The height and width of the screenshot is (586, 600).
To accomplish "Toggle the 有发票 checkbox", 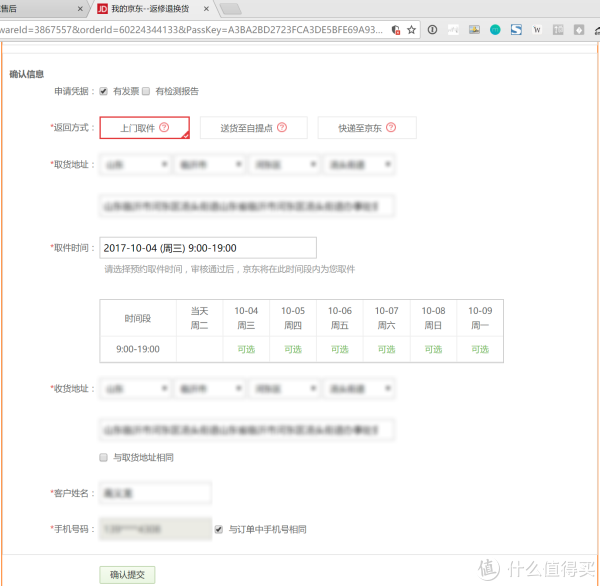I will point(104,91).
